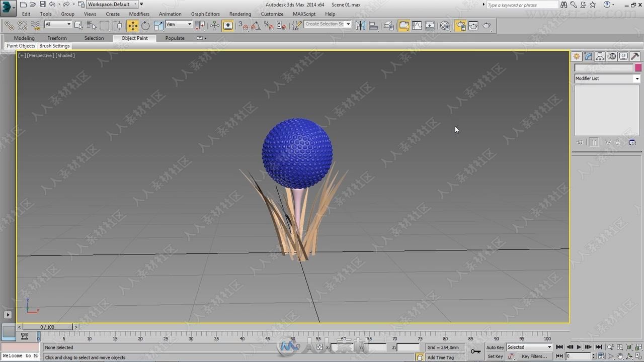This screenshot has height=362, width=644.
Task: Click the Unlink Selection icon
Action: (22, 25)
